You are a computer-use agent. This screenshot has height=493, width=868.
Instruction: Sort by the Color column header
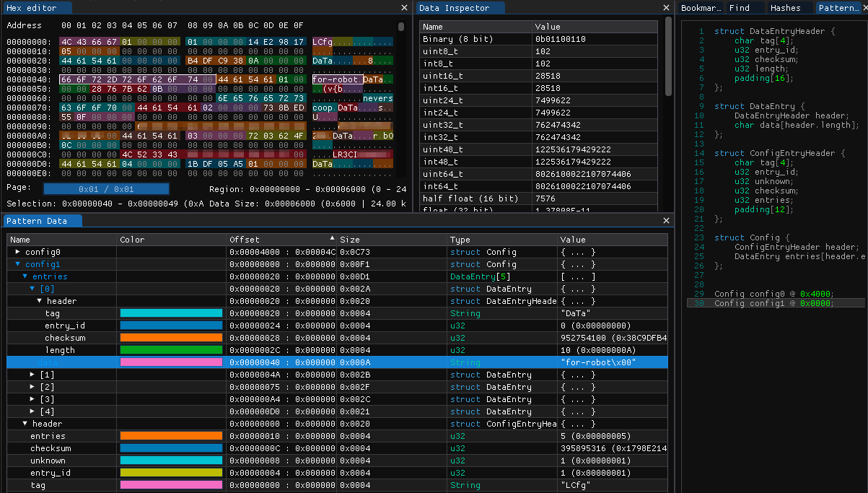click(x=171, y=240)
